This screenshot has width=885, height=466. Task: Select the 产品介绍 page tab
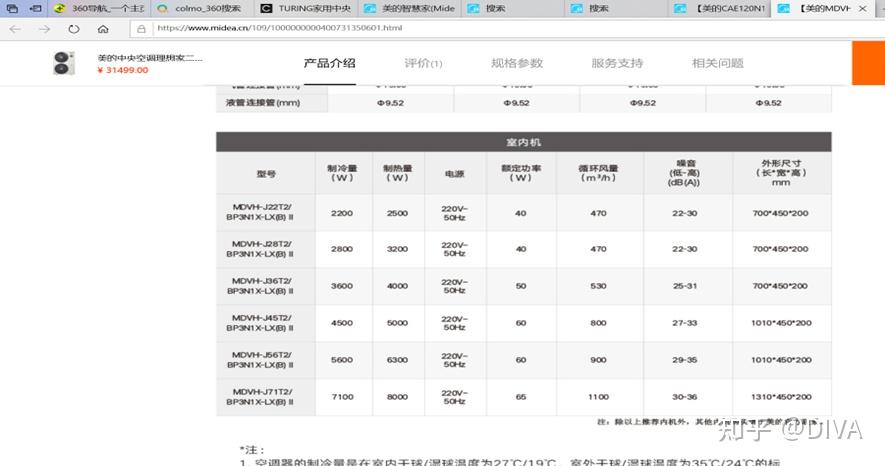pyautogui.click(x=330, y=63)
